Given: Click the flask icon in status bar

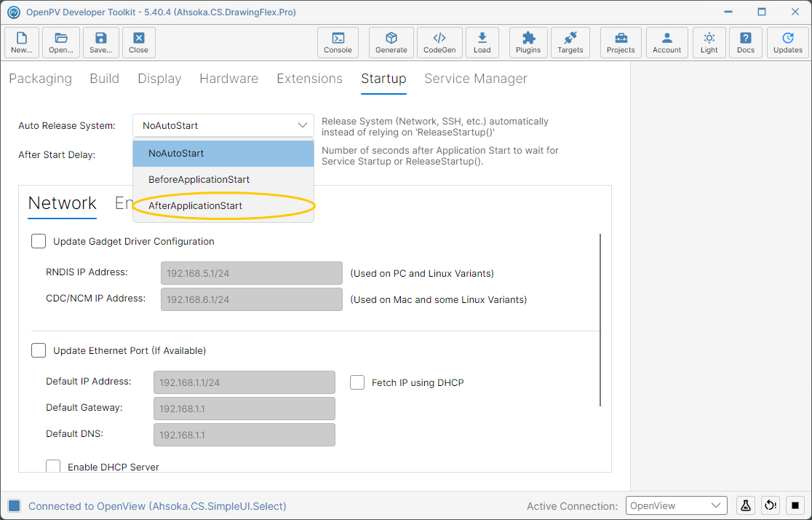Looking at the screenshot, I should (745, 505).
